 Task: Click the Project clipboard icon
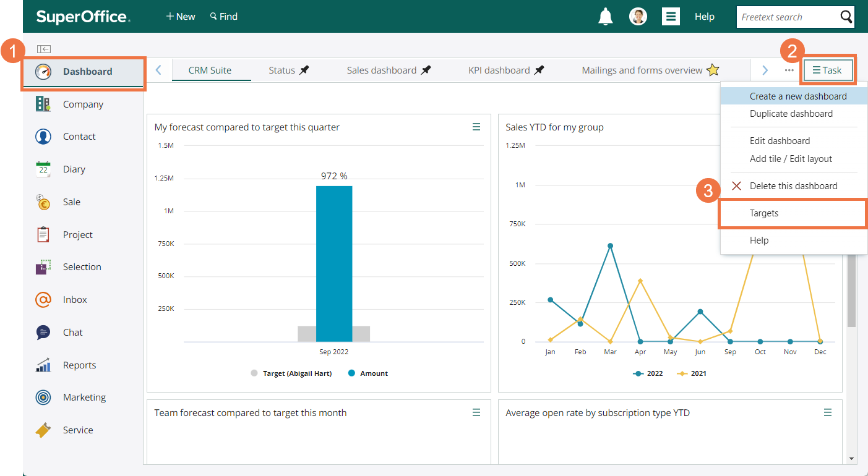43,235
